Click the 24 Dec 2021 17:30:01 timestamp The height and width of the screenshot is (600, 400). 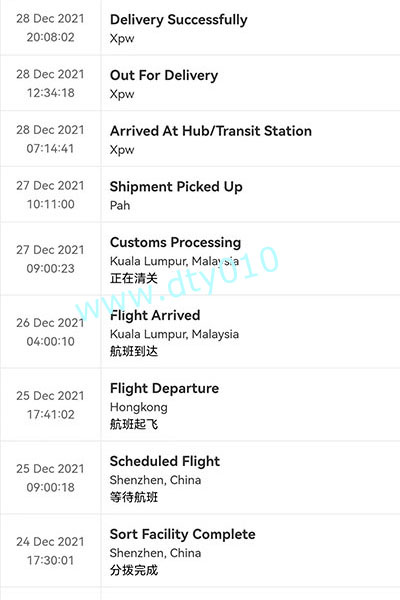pos(50,551)
